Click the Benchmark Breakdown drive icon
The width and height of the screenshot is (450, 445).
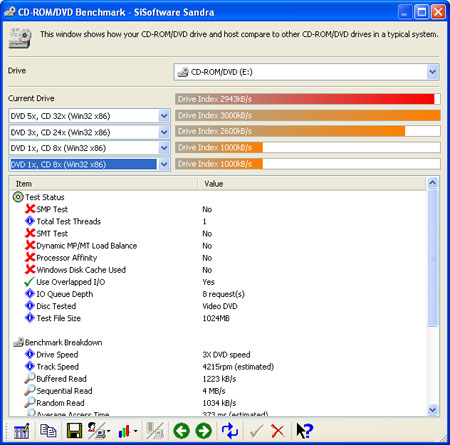18,342
